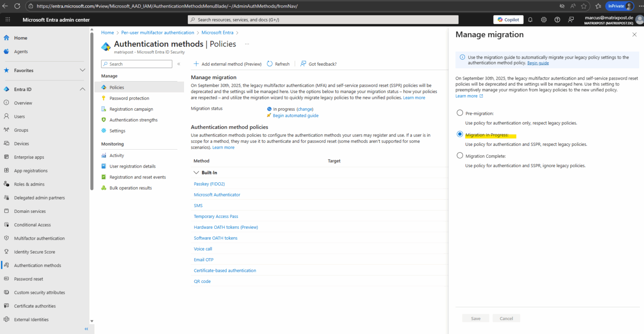The height and width of the screenshot is (334, 644).
Task: Collapse the Favorites section
Action: [x=82, y=70]
